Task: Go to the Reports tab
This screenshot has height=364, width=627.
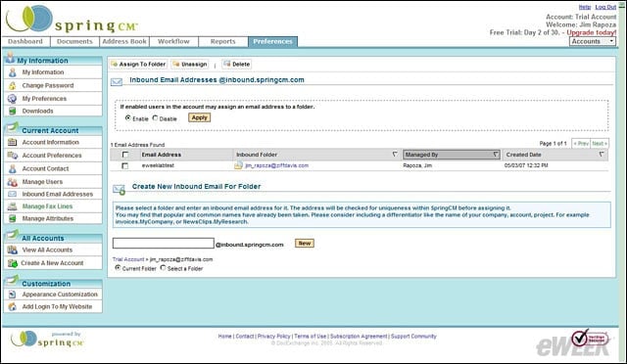Action: 223,41
